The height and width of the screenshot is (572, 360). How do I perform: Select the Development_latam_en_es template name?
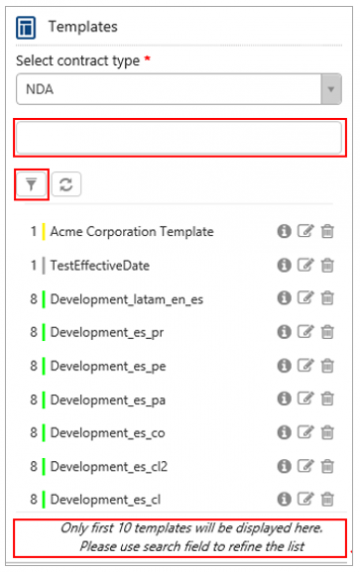127,299
